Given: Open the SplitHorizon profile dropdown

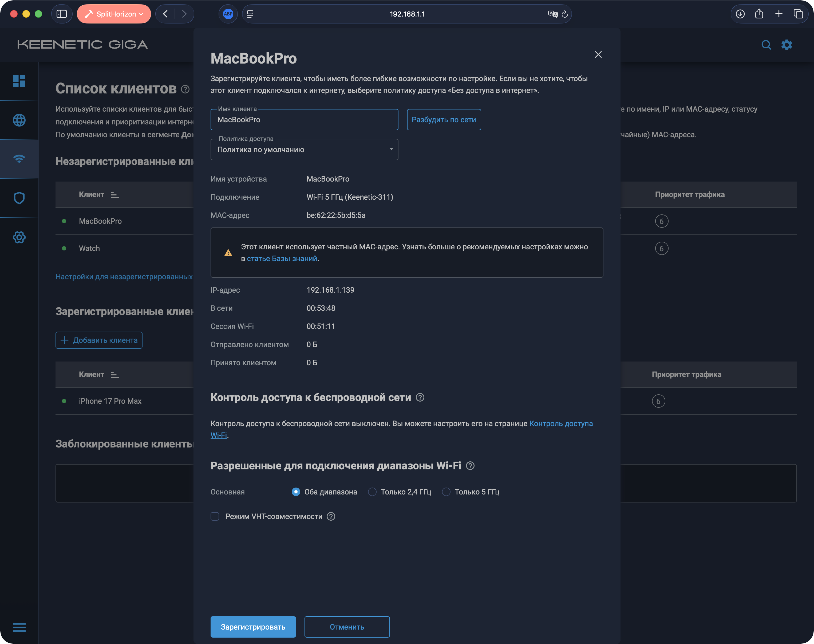Looking at the screenshot, I should point(114,14).
